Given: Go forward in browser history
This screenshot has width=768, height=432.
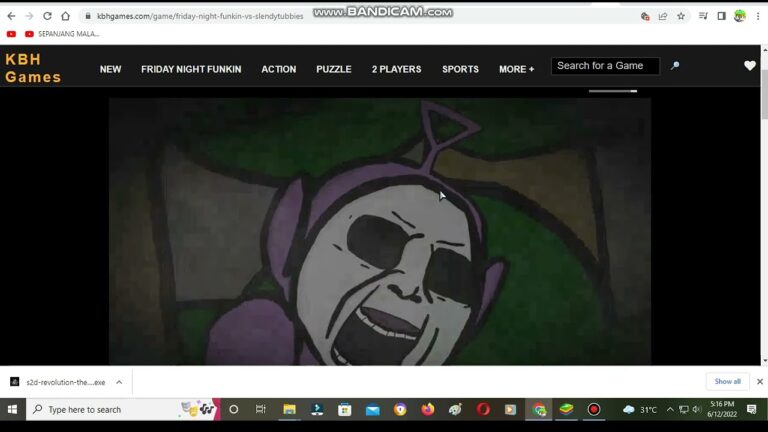Looking at the screenshot, I should pyautogui.click(x=29, y=16).
